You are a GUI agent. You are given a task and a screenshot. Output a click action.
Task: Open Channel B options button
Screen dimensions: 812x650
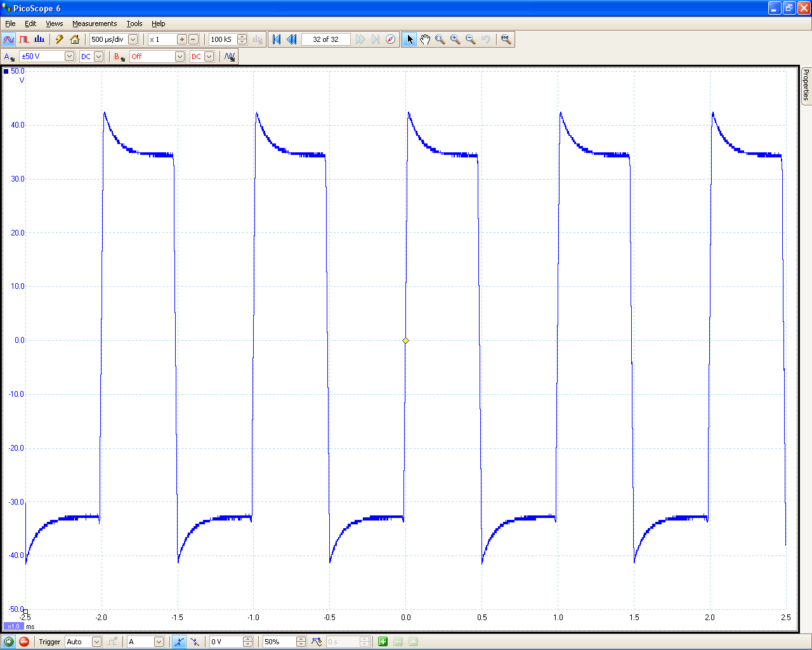[119, 56]
